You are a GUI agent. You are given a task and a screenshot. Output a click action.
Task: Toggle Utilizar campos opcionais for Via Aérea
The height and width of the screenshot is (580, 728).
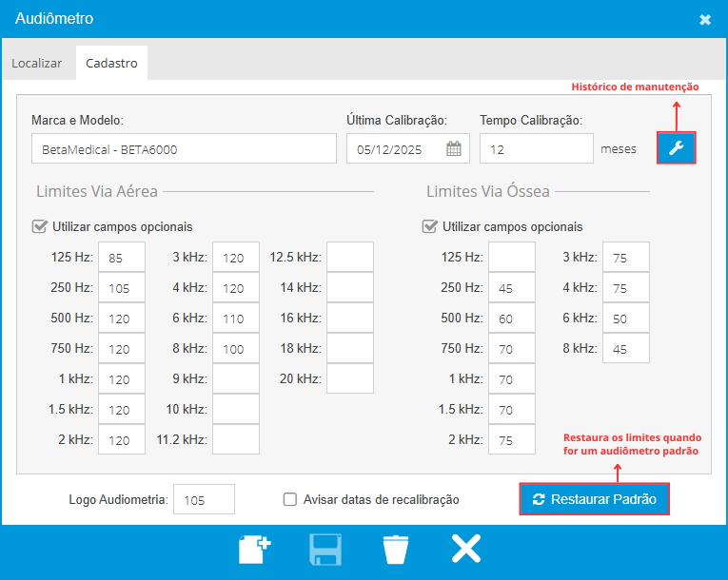click(40, 226)
